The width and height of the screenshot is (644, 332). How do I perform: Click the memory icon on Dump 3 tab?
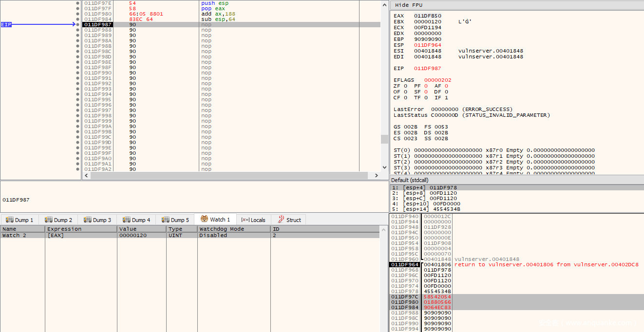88,220
